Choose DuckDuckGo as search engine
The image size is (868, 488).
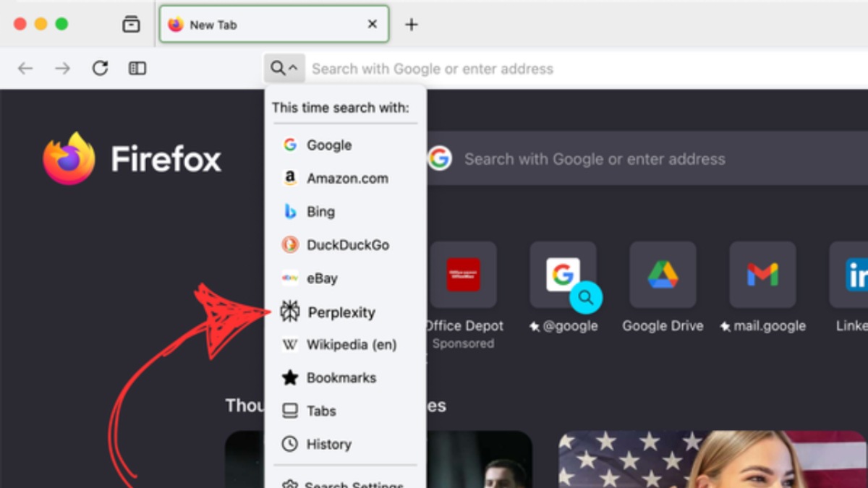tap(347, 245)
